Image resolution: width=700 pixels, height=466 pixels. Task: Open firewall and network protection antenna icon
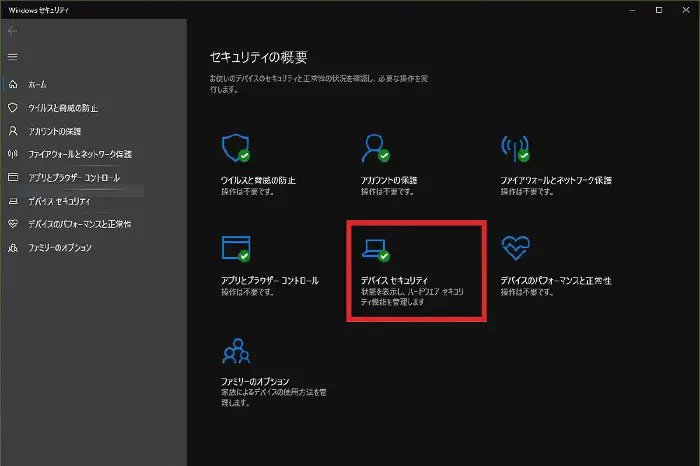[514, 148]
